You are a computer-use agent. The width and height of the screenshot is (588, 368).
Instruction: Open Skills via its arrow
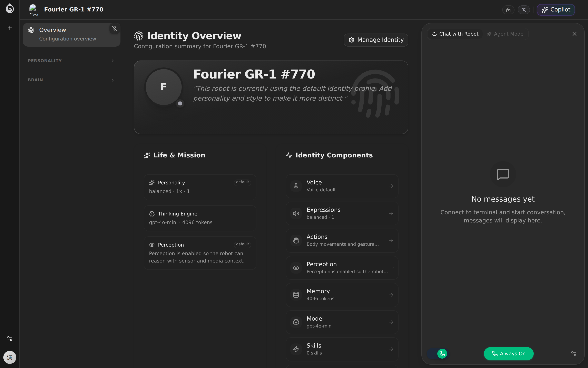pyautogui.click(x=391, y=349)
